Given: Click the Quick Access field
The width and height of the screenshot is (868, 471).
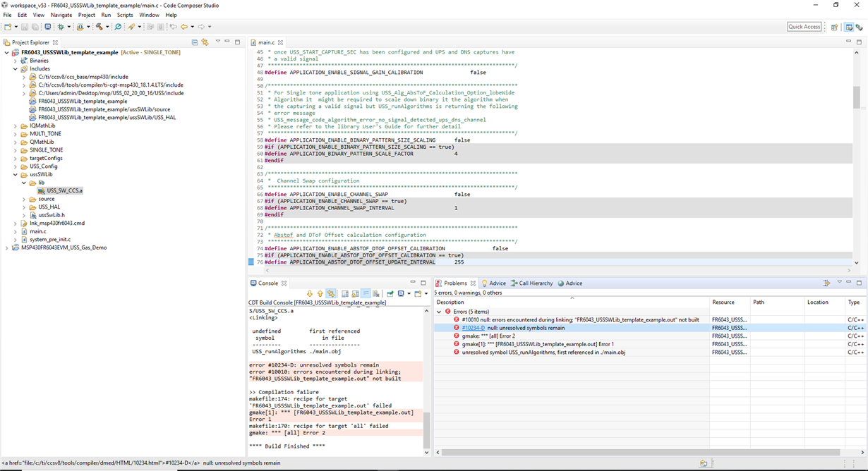Looking at the screenshot, I should pyautogui.click(x=804, y=27).
